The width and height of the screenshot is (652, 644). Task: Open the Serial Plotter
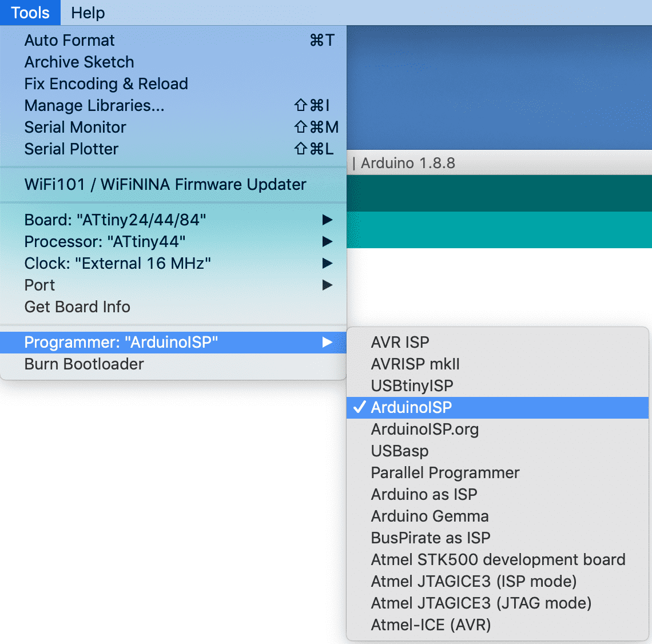71,149
